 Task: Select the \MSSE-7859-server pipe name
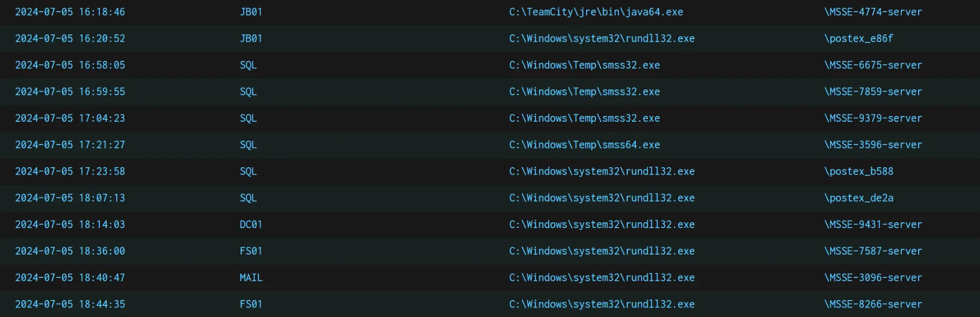click(873, 92)
